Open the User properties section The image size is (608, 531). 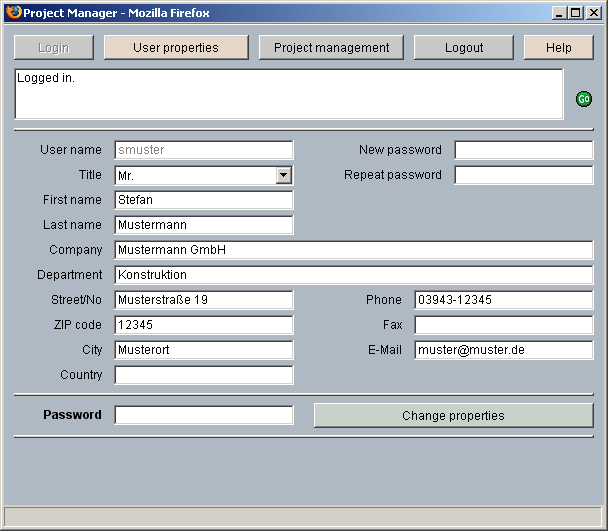tap(176, 48)
